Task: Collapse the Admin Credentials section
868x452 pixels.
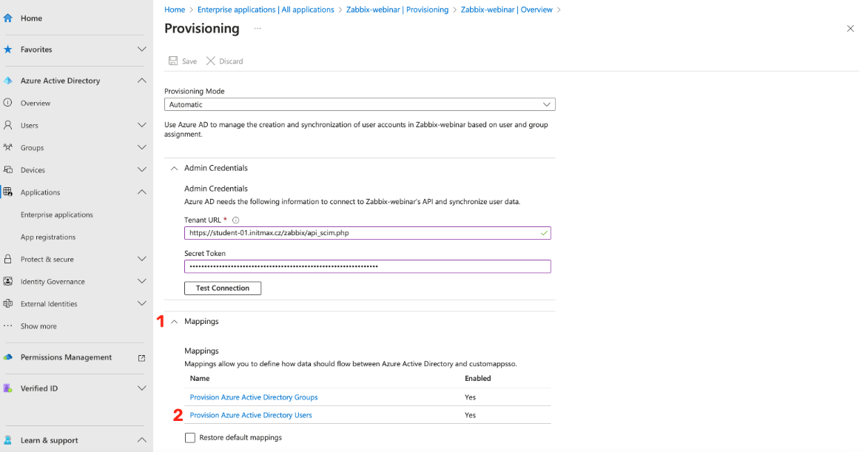Action: coord(175,168)
